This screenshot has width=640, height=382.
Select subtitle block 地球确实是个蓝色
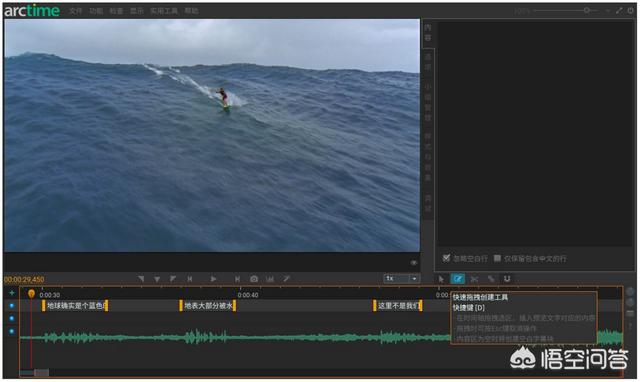(75, 306)
